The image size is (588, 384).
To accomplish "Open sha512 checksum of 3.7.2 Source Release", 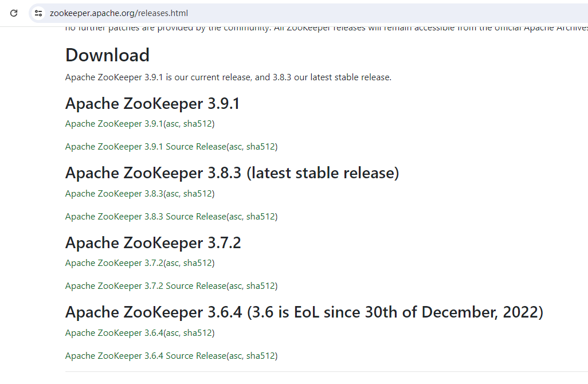I will [x=260, y=286].
